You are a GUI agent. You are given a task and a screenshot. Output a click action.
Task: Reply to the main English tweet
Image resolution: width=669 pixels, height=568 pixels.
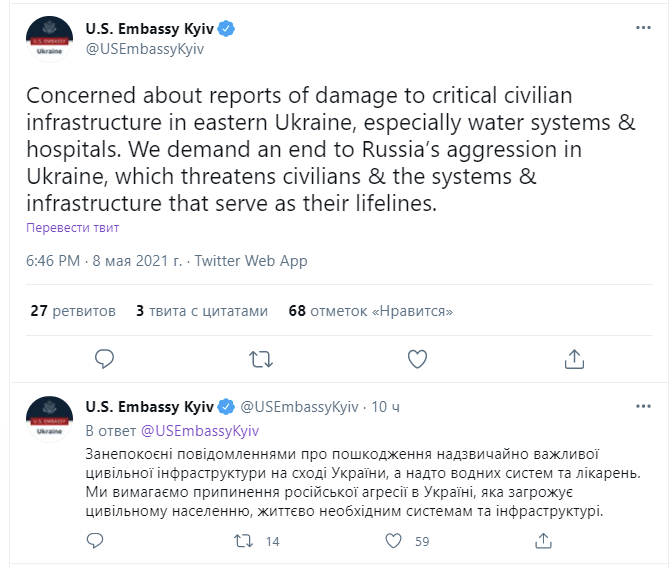(x=104, y=358)
